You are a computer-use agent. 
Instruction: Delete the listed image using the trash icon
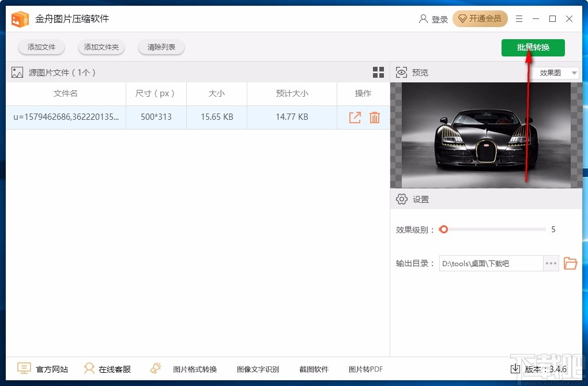tap(375, 117)
